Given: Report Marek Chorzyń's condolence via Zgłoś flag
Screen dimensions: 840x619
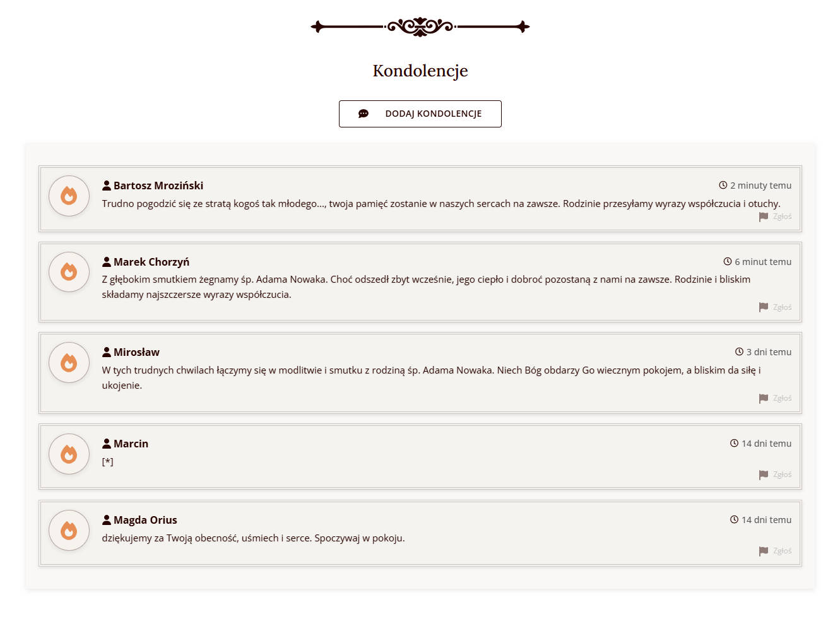Looking at the screenshot, I should point(775,307).
